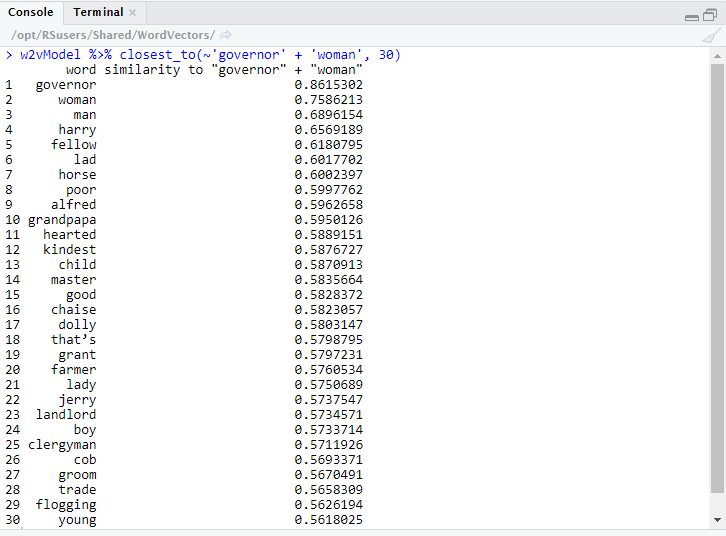Click the scrollbar down arrow
The height and width of the screenshot is (536, 726).
pos(716,520)
